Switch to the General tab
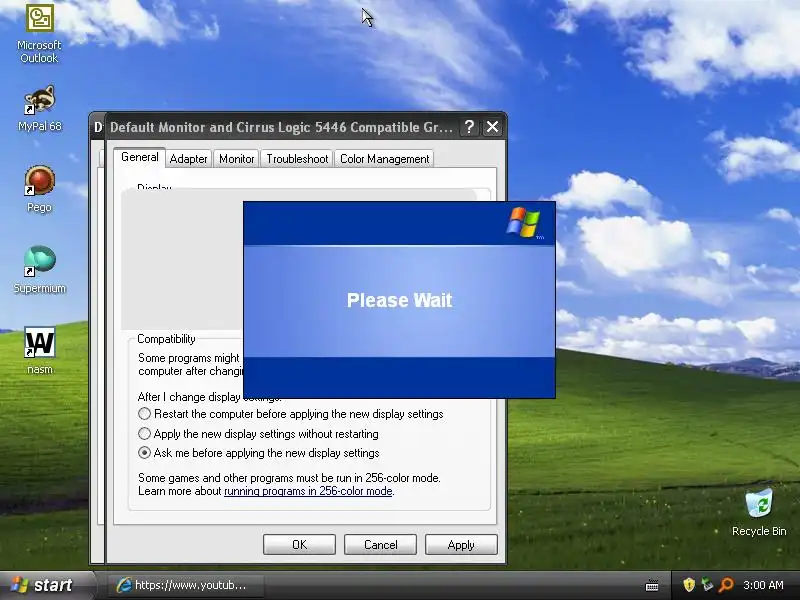 139,157
